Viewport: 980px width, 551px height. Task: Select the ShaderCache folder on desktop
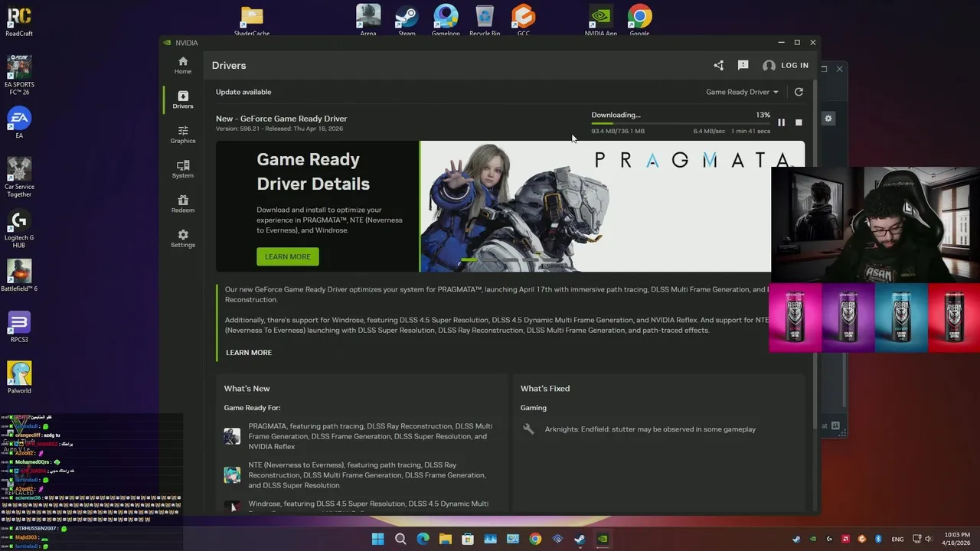pyautogui.click(x=252, y=21)
